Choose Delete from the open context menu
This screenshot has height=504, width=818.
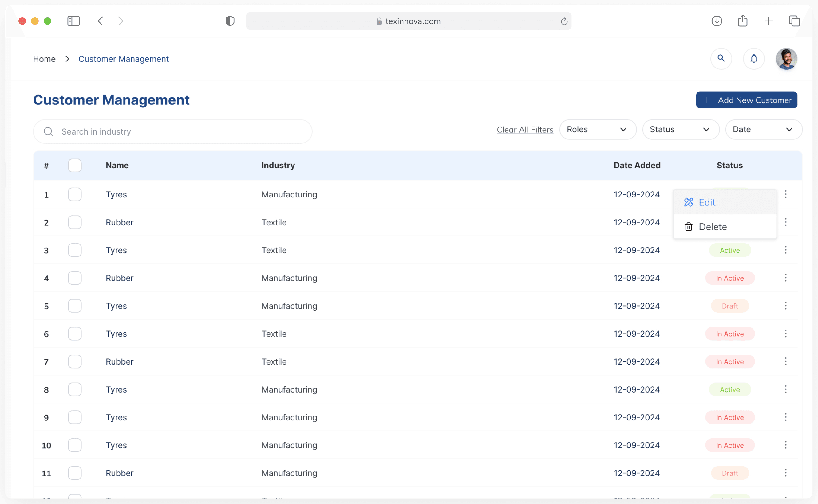[713, 226]
